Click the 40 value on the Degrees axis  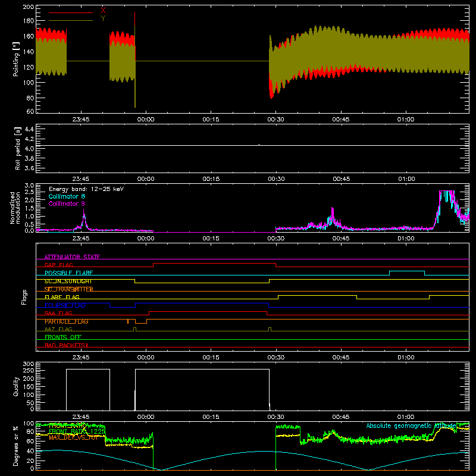(30, 452)
